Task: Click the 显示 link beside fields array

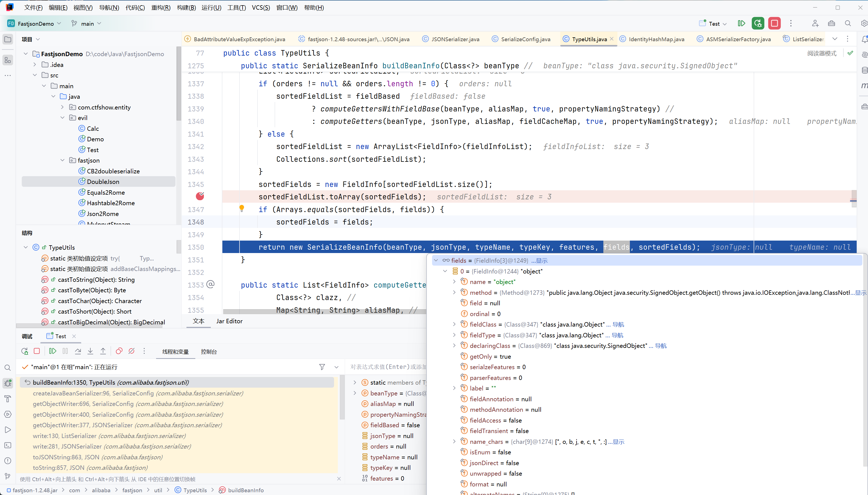Action: tap(539, 260)
